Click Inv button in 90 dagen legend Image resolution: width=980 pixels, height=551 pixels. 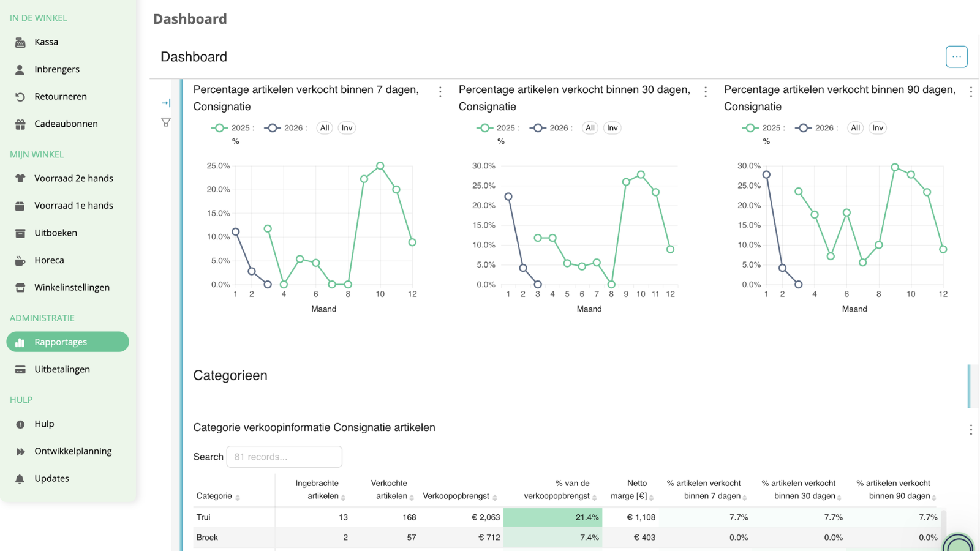pos(878,128)
